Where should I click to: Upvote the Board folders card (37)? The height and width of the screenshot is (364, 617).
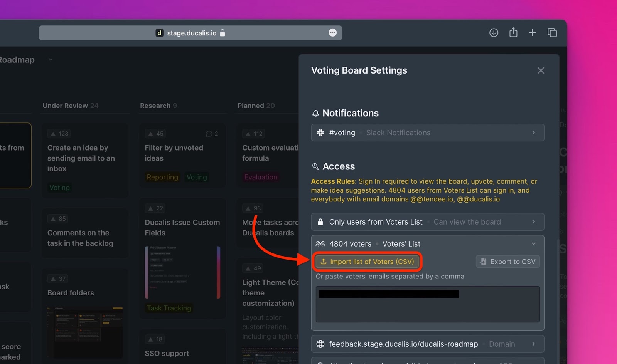[x=58, y=279]
